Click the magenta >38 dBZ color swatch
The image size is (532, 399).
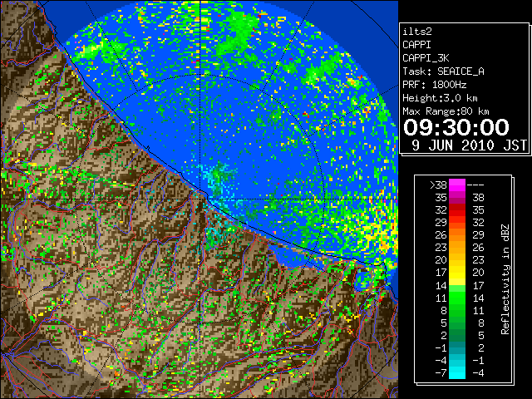(x=457, y=185)
